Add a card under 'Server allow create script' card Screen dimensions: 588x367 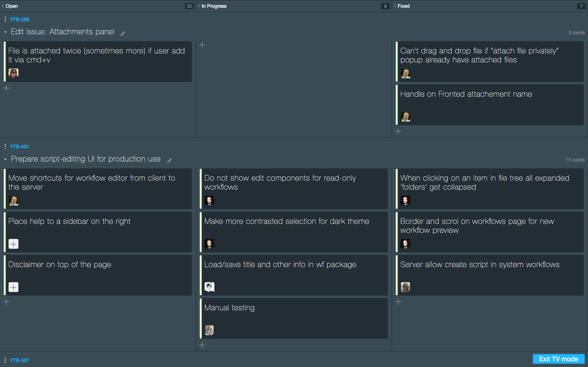(398, 302)
